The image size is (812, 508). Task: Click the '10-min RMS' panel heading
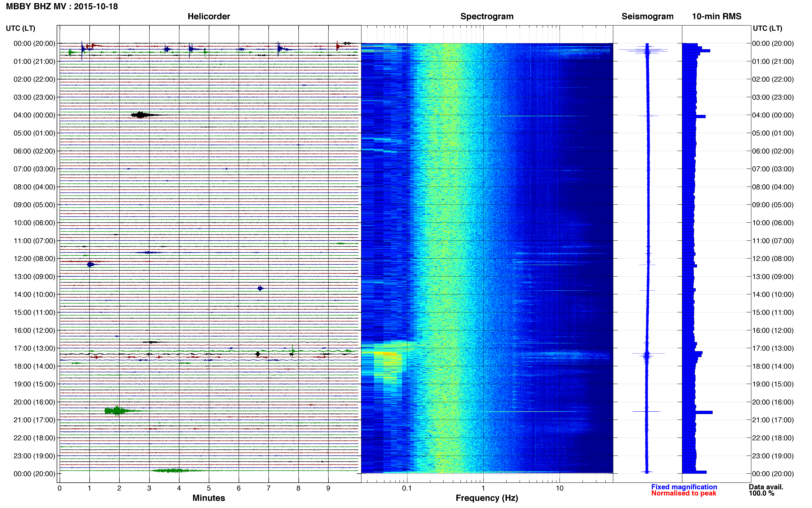pyautogui.click(x=717, y=16)
